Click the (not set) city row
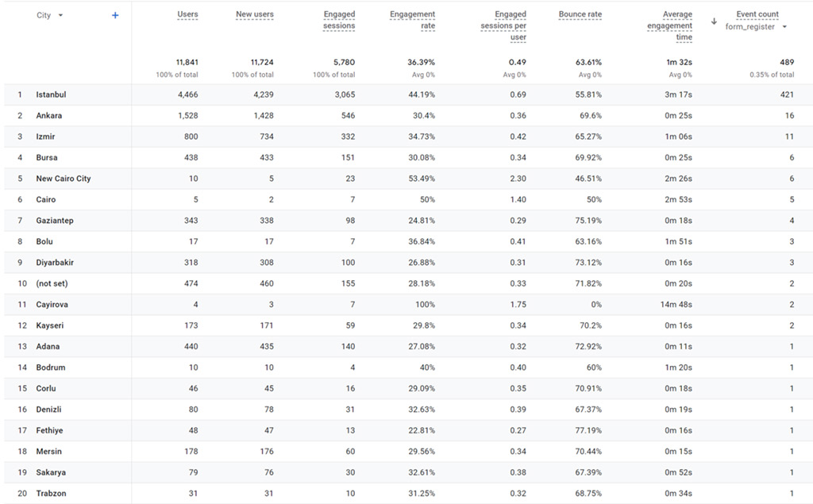Screen dimensions: 813x504 [50, 283]
